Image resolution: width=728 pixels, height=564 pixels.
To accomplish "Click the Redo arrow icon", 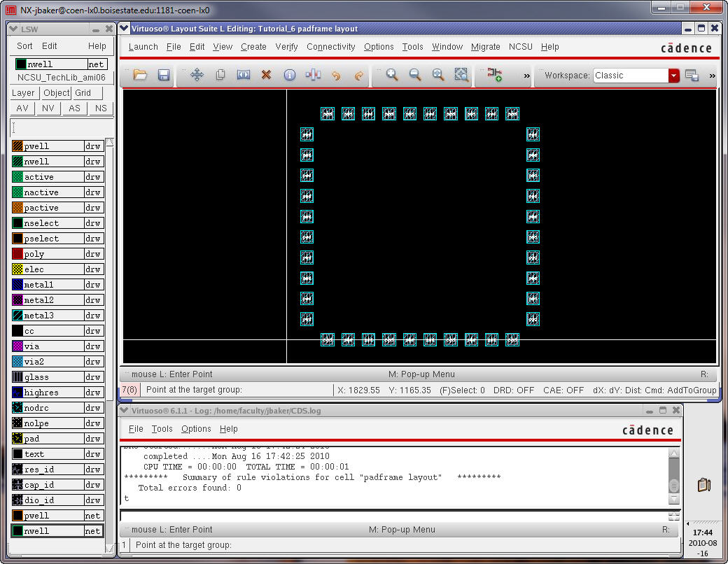I will click(359, 75).
